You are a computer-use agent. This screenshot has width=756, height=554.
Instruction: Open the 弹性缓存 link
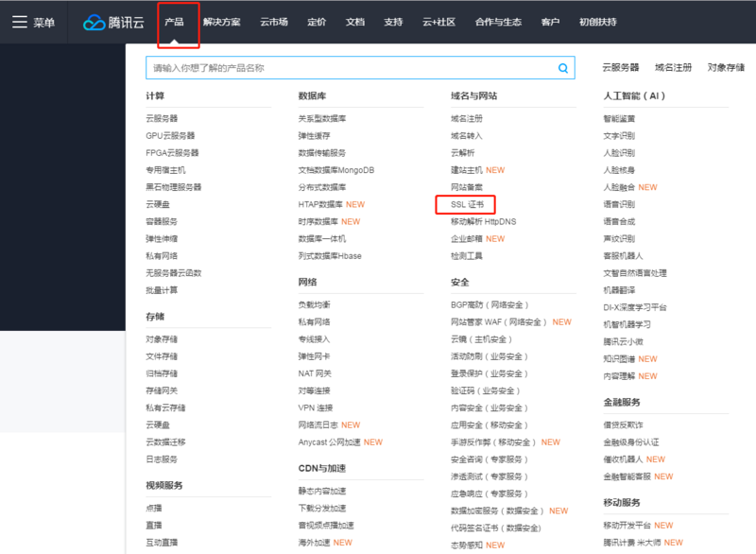(314, 136)
